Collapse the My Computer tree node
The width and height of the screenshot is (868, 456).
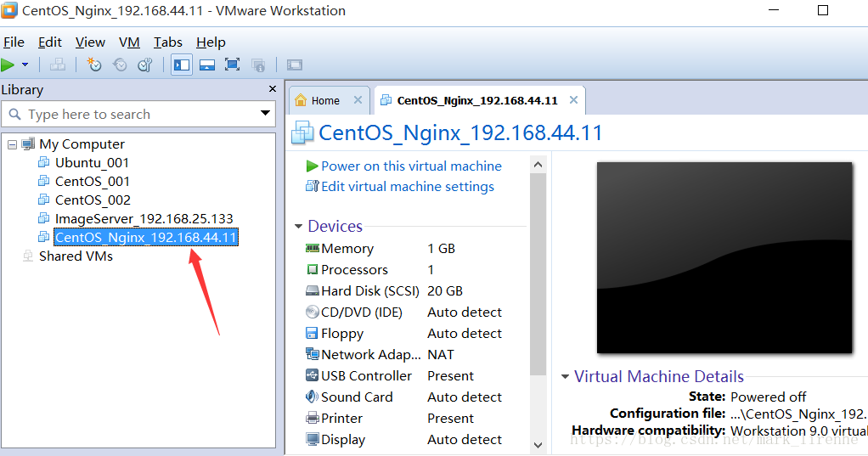(x=12, y=145)
